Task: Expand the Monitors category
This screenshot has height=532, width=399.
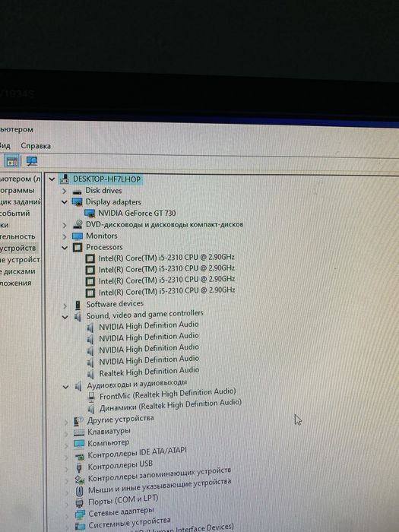Action: [65, 236]
